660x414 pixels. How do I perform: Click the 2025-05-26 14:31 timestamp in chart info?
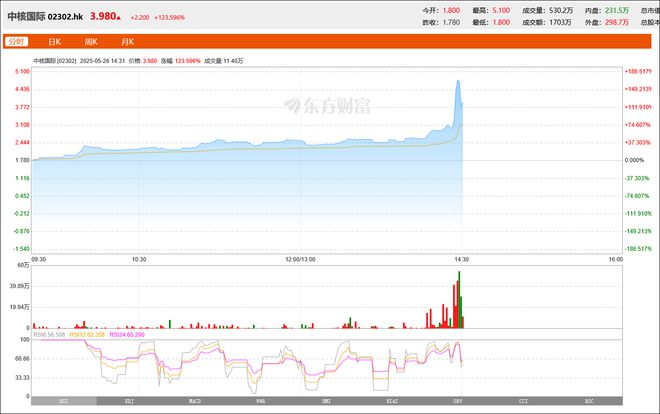pos(102,61)
